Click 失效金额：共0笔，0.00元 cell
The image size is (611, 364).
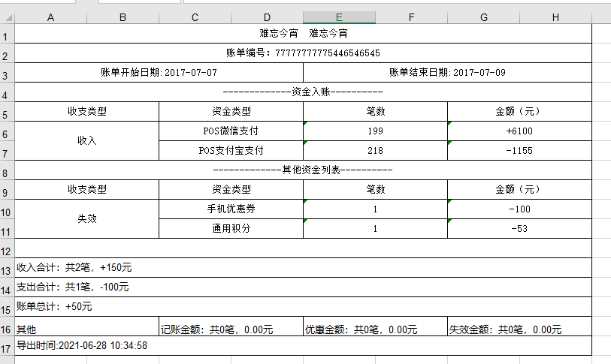[520, 326]
